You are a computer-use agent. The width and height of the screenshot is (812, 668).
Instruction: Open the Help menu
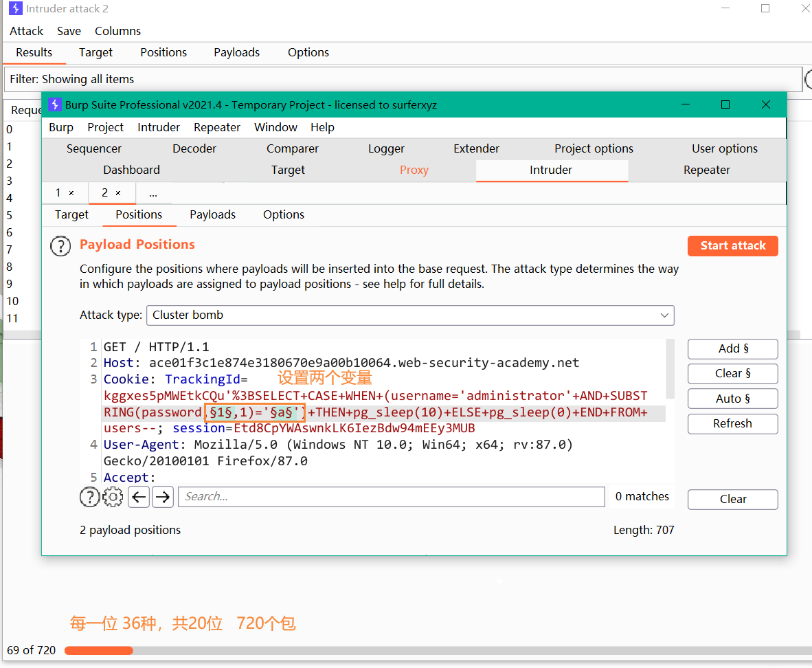(x=323, y=128)
